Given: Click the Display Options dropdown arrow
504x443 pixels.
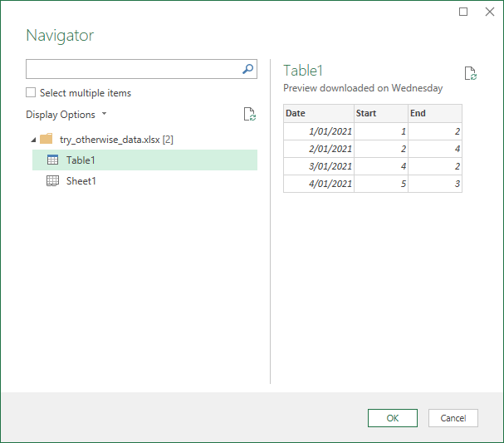Looking at the screenshot, I should point(104,114).
